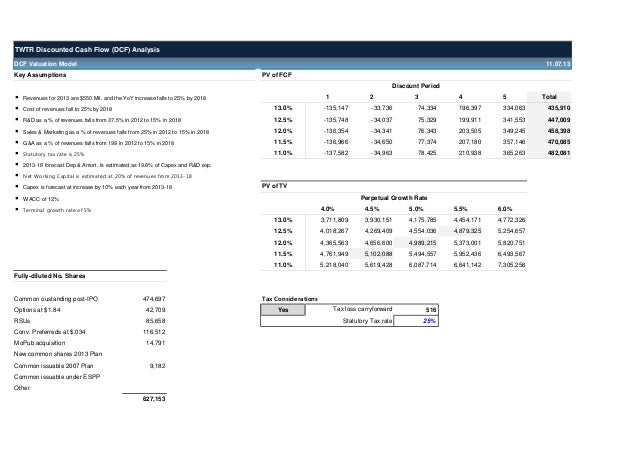638x452 pixels.
Task: Select the MoPub acquisition value 14,791
Action: pyautogui.click(x=155, y=343)
